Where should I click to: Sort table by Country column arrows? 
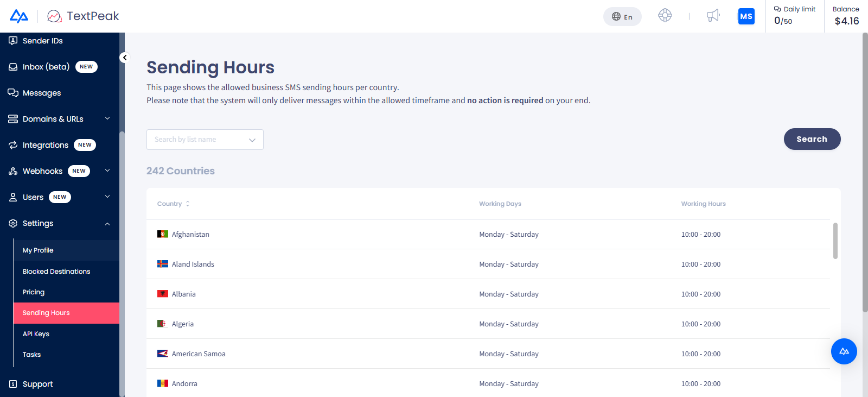[188, 204]
